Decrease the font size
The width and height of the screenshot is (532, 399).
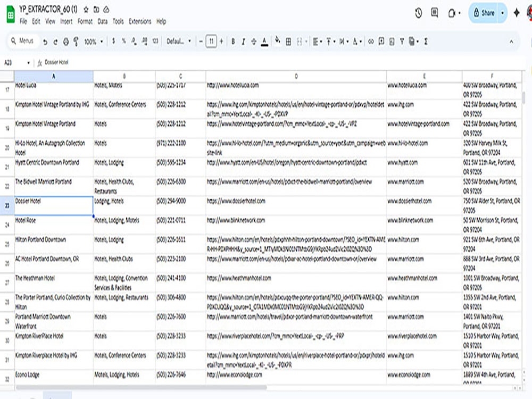point(201,41)
